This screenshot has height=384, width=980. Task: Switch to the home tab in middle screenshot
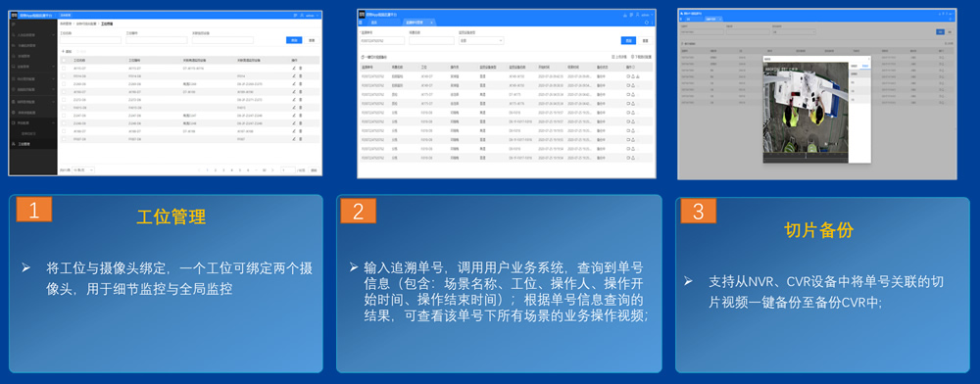(373, 23)
